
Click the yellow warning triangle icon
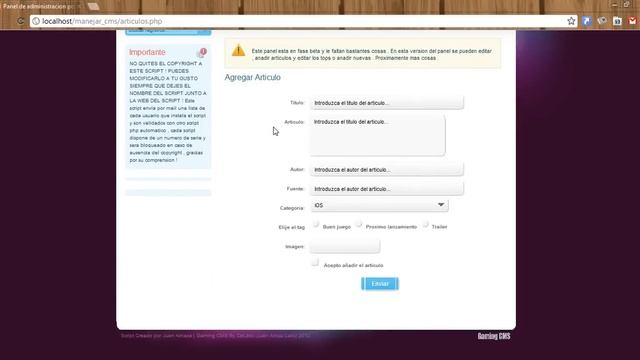point(238,51)
